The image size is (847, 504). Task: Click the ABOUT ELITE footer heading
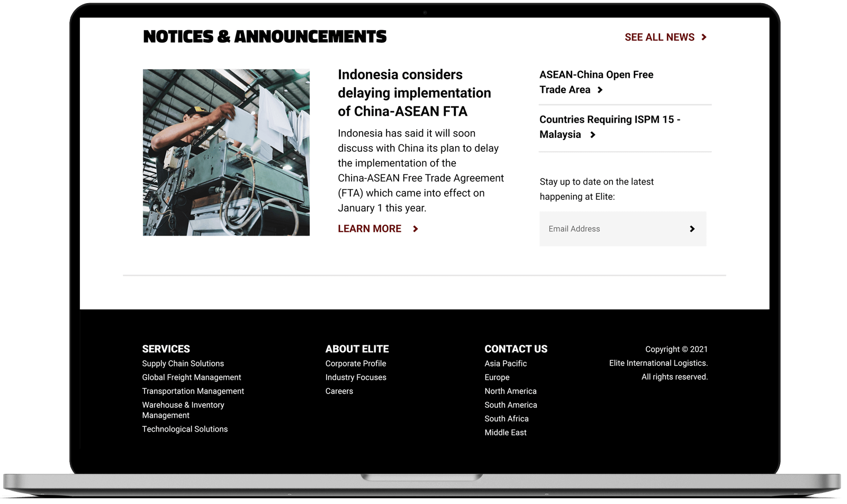pos(357,349)
